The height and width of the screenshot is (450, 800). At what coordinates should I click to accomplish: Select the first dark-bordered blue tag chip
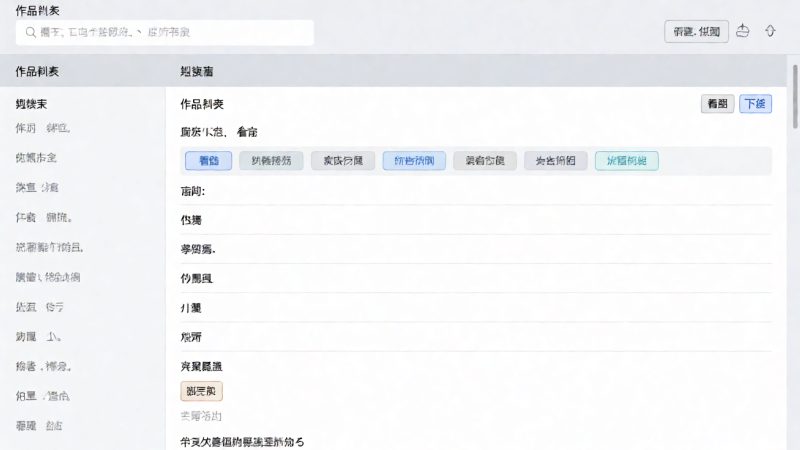pyautogui.click(x=209, y=161)
